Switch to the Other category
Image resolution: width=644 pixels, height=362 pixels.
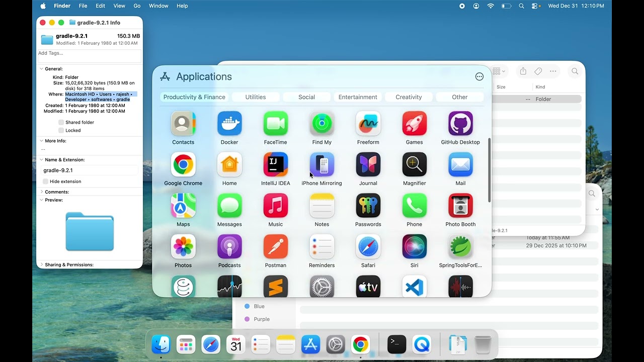click(x=460, y=97)
